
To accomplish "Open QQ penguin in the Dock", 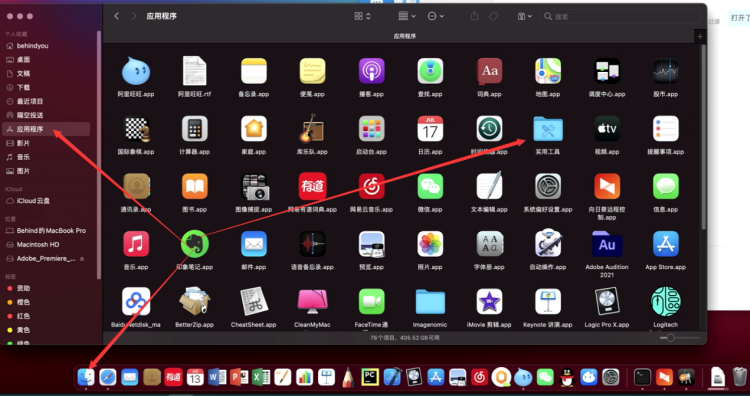I will pyautogui.click(x=567, y=377).
